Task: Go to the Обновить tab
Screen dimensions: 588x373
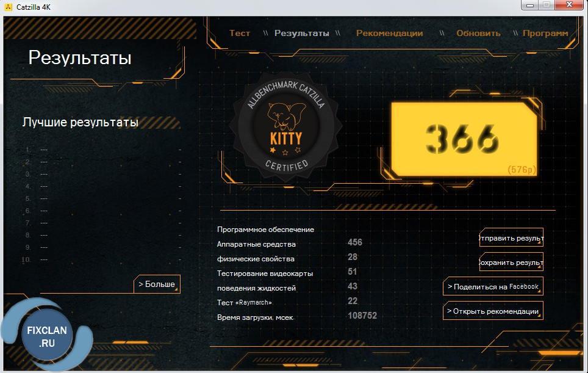Action: coord(478,33)
